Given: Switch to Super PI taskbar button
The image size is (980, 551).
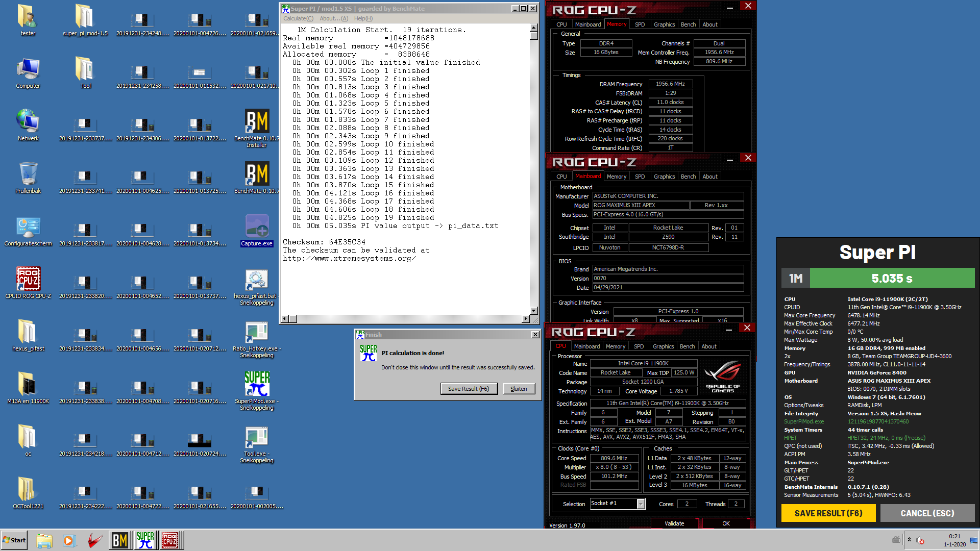Looking at the screenshot, I should (145, 540).
